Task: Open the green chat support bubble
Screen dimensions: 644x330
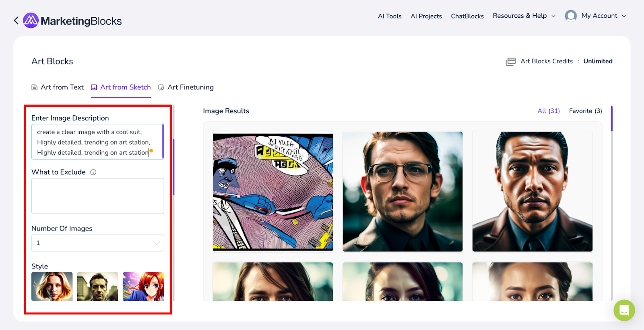Action: (x=624, y=310)
